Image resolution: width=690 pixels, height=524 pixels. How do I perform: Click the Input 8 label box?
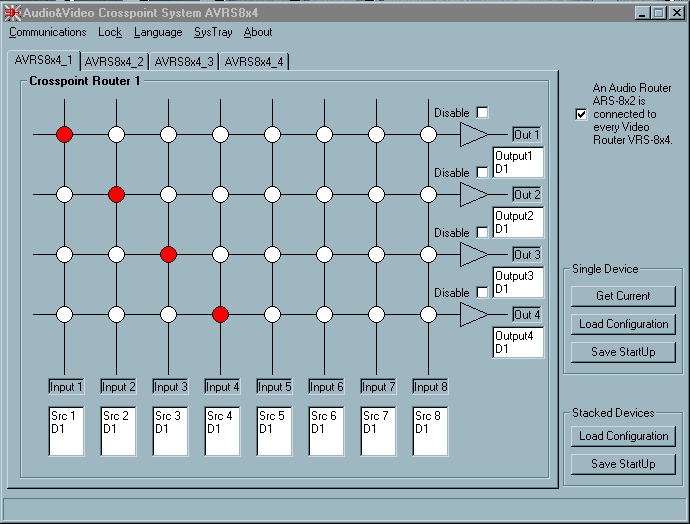(x=430, y=387)
